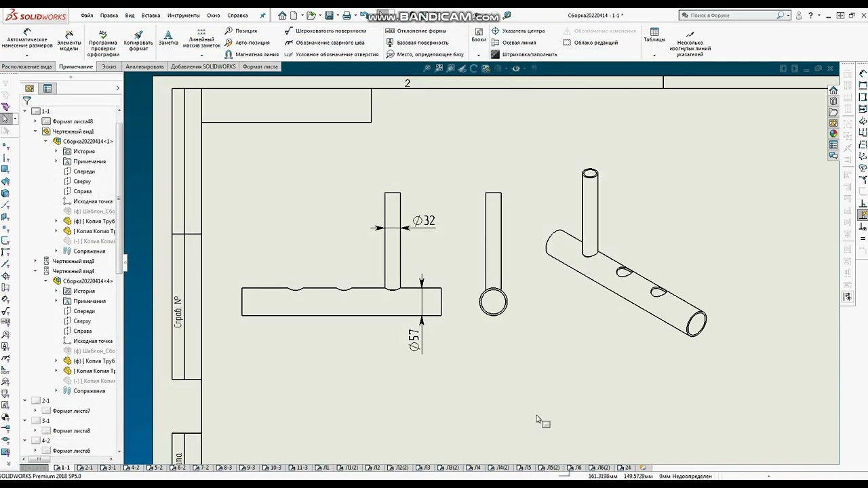
Task: Switch to the PropertyManager tab icon
Action: tap(47, 88)
